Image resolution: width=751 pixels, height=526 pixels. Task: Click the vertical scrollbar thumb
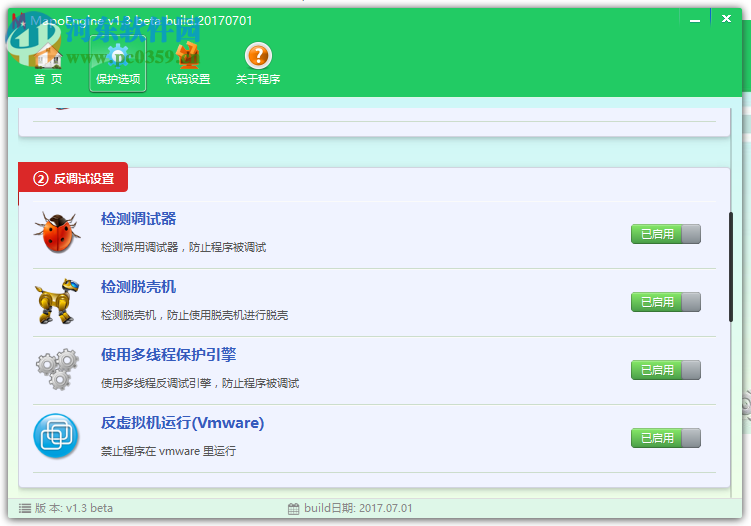[x=731, y=267]
